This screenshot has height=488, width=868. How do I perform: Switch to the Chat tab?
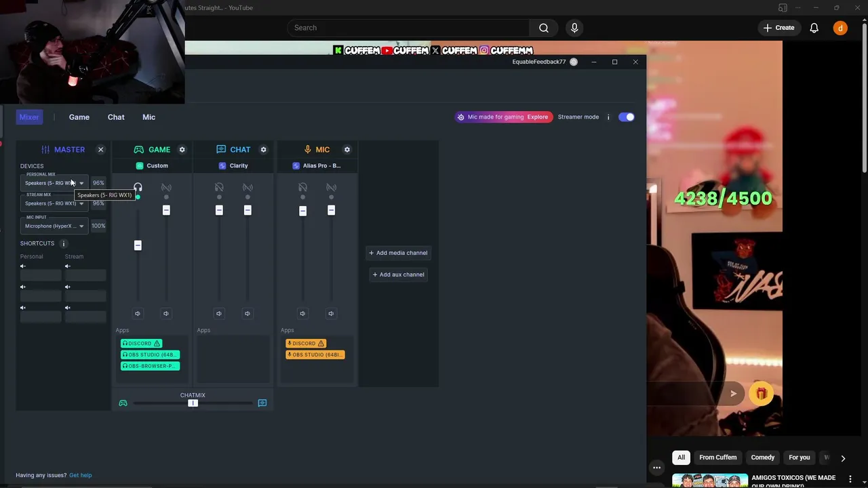pyautogui.click(x=116, y=117)
